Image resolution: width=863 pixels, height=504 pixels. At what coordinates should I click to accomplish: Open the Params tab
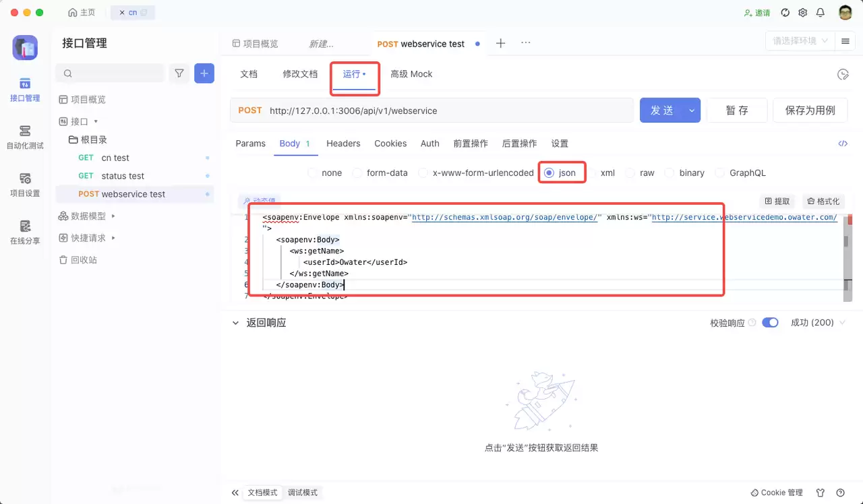(251, 144)
